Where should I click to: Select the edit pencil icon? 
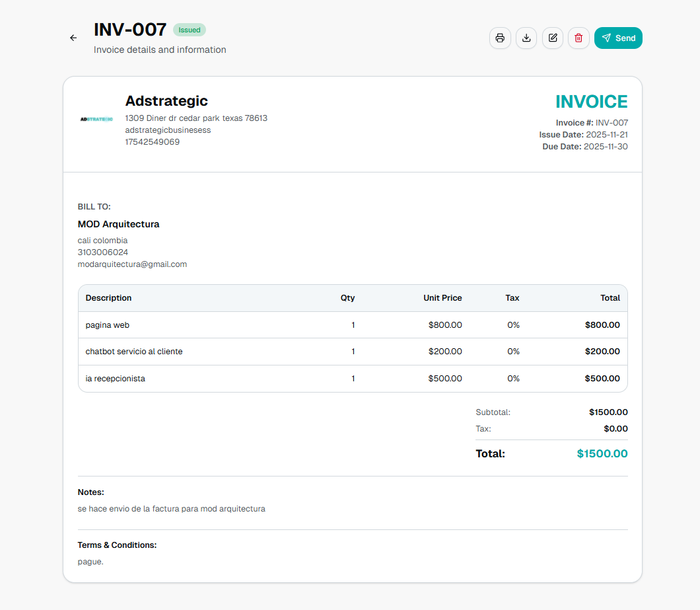pyautogui.click(x=553, y=38)
